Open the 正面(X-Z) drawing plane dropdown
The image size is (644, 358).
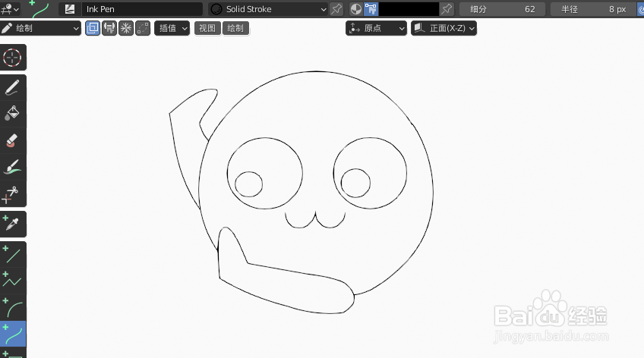(444, 28)
